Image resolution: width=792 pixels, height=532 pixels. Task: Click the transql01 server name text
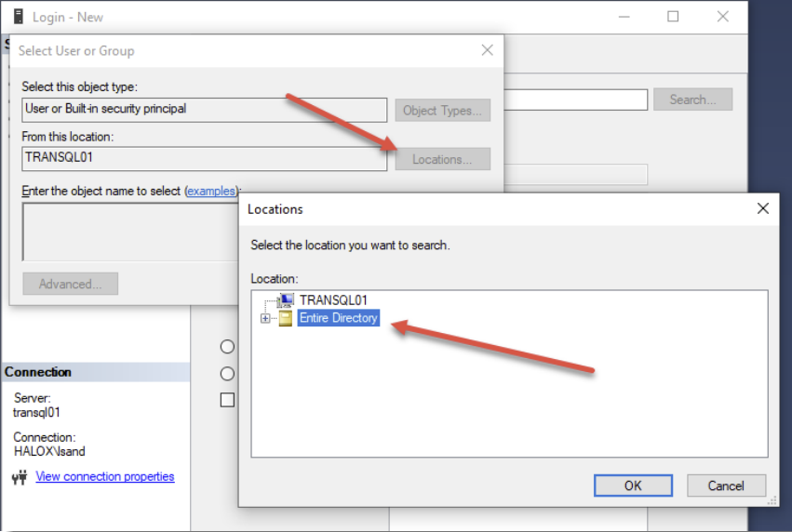click(x=36, y=412)
